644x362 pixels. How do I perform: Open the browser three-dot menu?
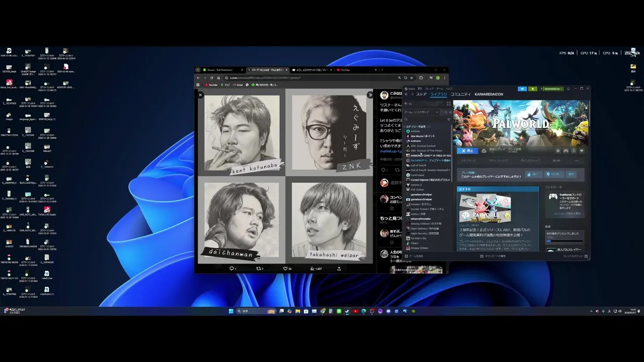[x=444, y=78]
